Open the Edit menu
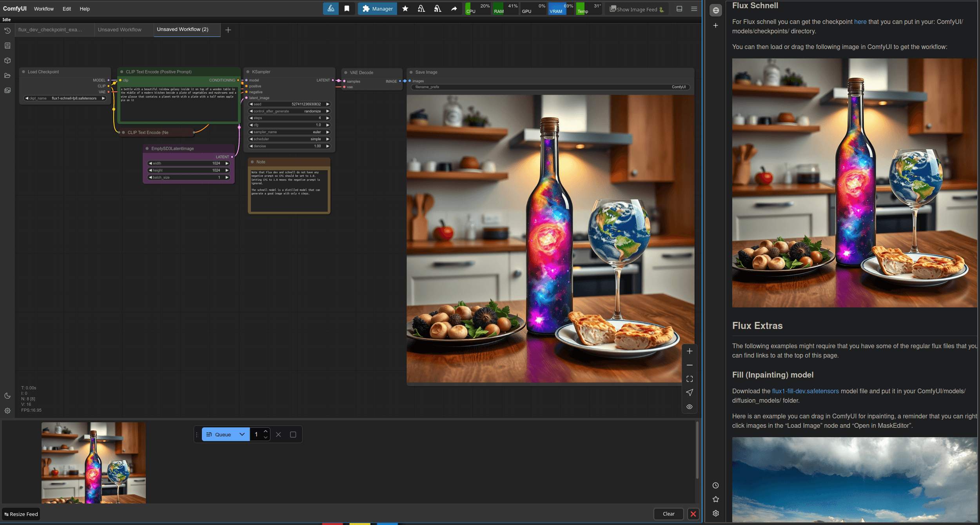 tap(67, 9)
